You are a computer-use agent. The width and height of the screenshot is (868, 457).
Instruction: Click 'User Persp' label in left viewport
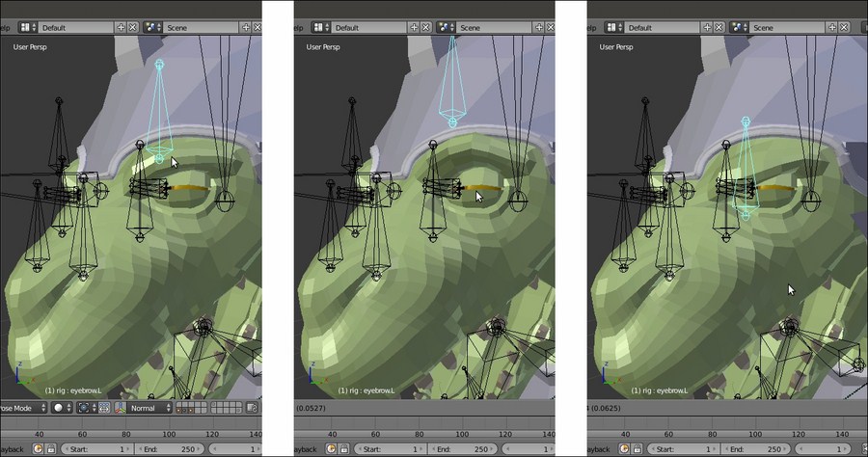30,47
